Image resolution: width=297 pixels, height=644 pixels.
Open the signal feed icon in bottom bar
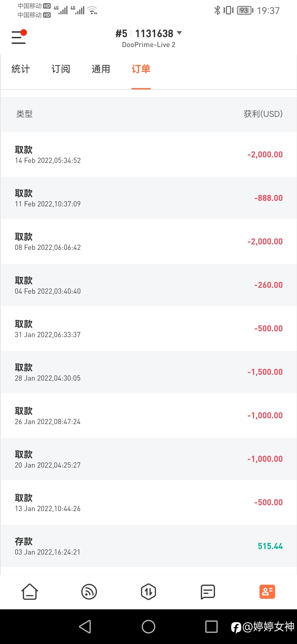(89, 592)
